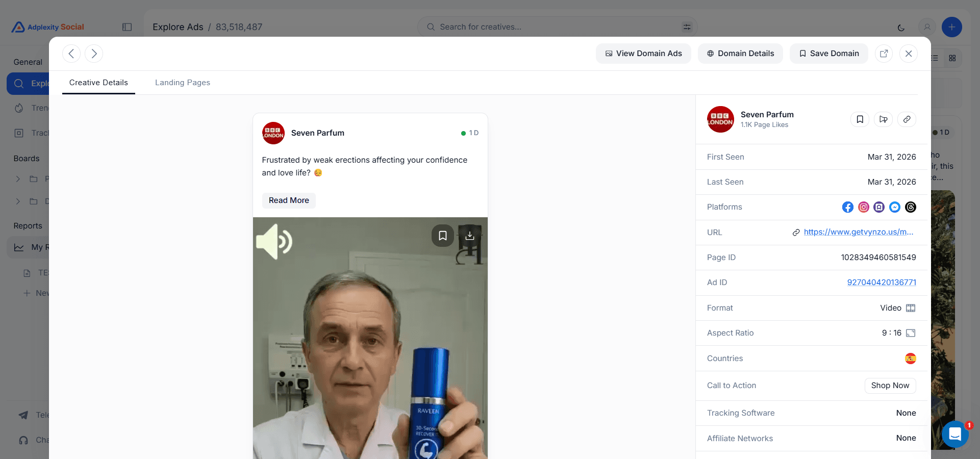The width and height of the screenshot is (980, 459).
Task: Click Tracking Software value None
Action: 906,413
